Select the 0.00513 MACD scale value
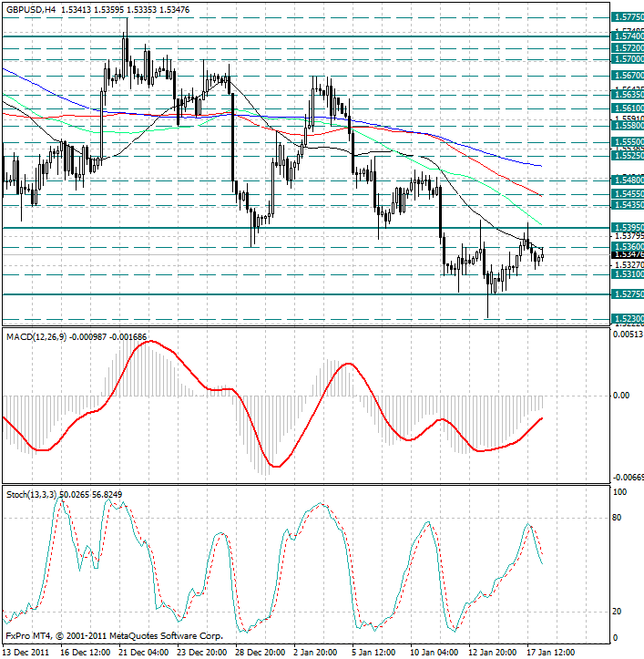Viewport: 644px width, 659px height. 629,335
